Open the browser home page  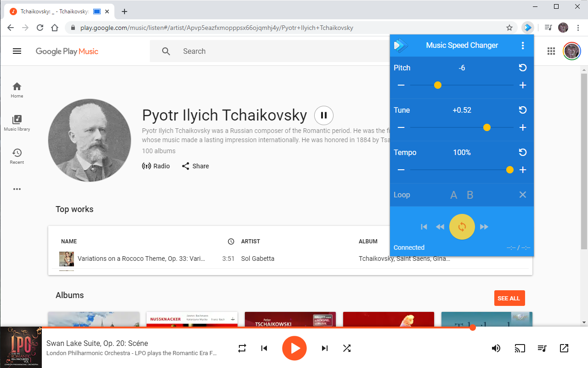coord(55,28)
